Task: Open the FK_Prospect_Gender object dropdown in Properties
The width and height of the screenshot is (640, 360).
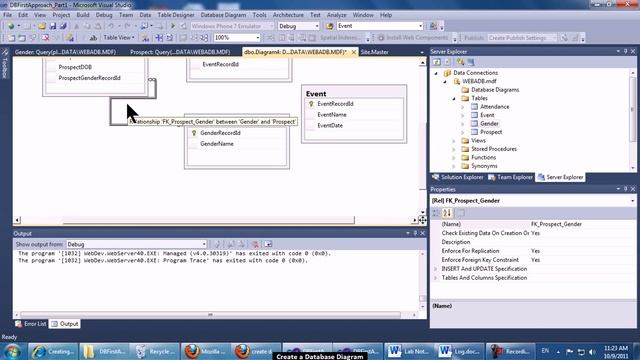Action: pos(633,200)
